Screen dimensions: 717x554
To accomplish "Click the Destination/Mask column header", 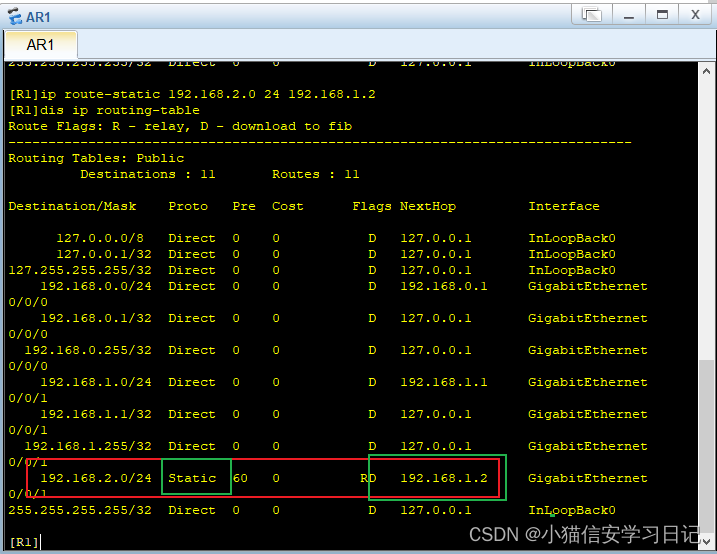I will [72, 206].
